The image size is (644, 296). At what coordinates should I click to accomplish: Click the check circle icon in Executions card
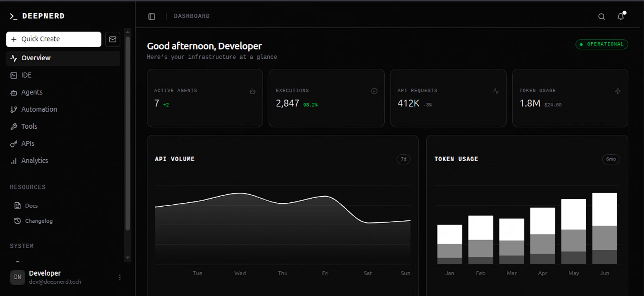[374, 91]
